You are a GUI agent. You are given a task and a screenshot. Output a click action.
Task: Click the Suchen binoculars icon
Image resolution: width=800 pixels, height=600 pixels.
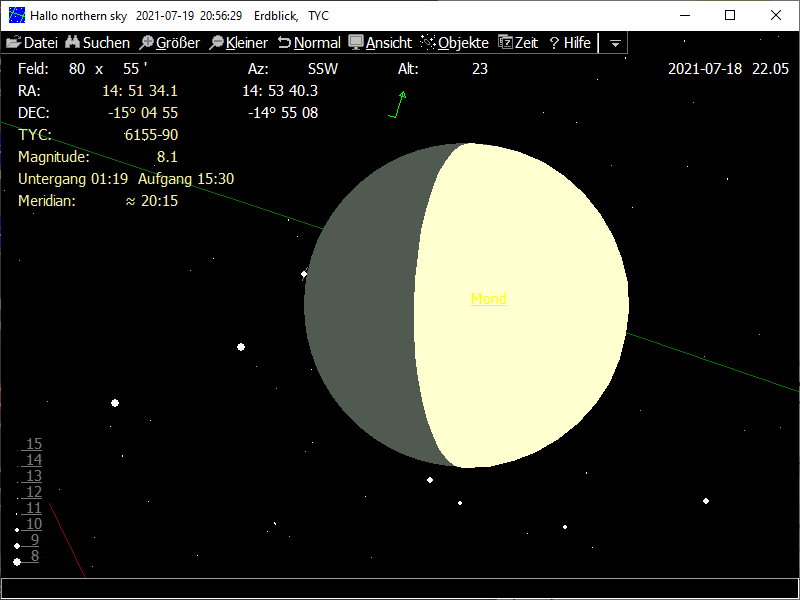coord(72,43)
